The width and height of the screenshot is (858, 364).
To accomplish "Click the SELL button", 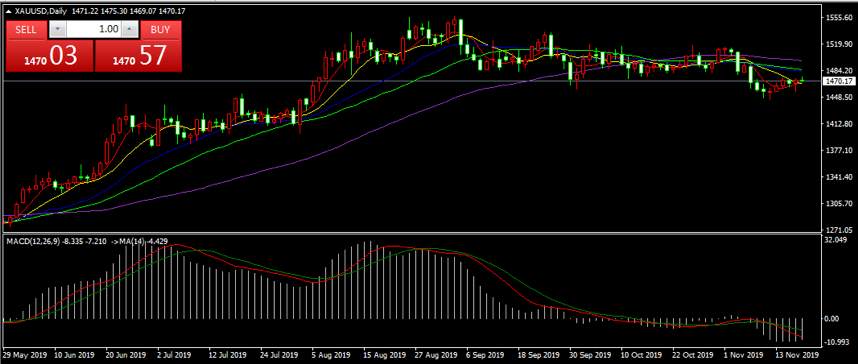I will pos(26,30).
